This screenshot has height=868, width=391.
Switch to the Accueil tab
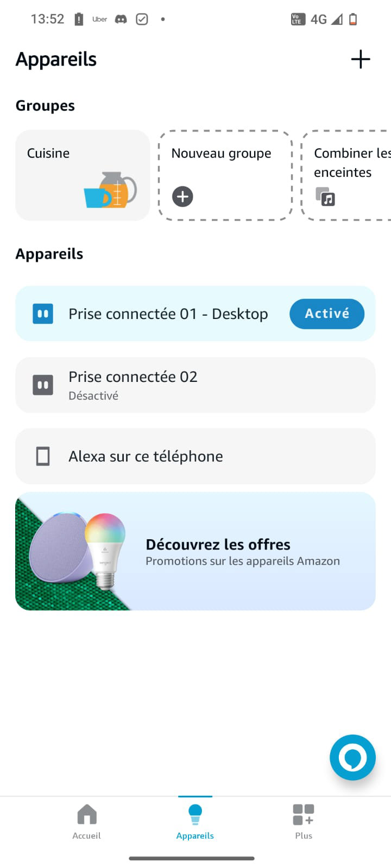87,822
